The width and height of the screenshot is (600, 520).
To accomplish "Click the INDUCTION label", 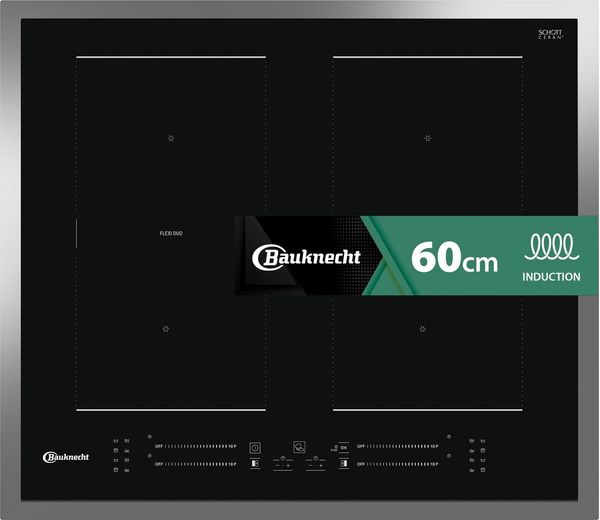I will click(551, 277).
